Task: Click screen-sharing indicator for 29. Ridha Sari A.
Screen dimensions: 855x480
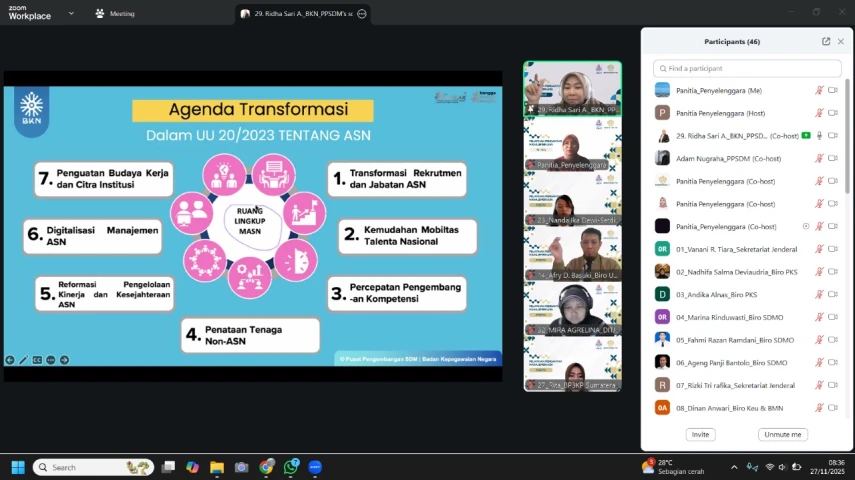Action: [x=806, y=136]
